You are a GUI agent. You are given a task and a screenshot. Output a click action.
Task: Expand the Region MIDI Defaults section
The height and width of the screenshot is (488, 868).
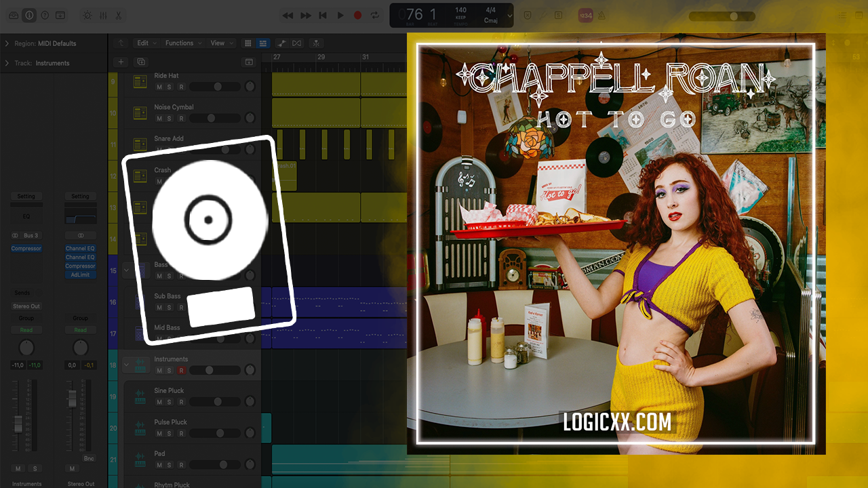(7, 43)
